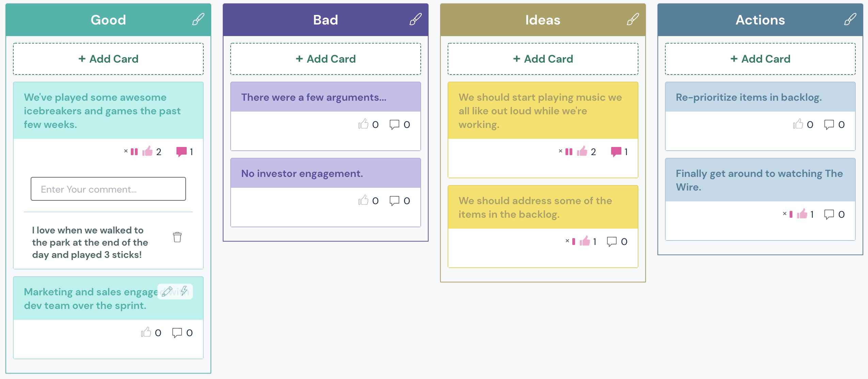Like the "There were a few arguments" card

coord(363,124)
